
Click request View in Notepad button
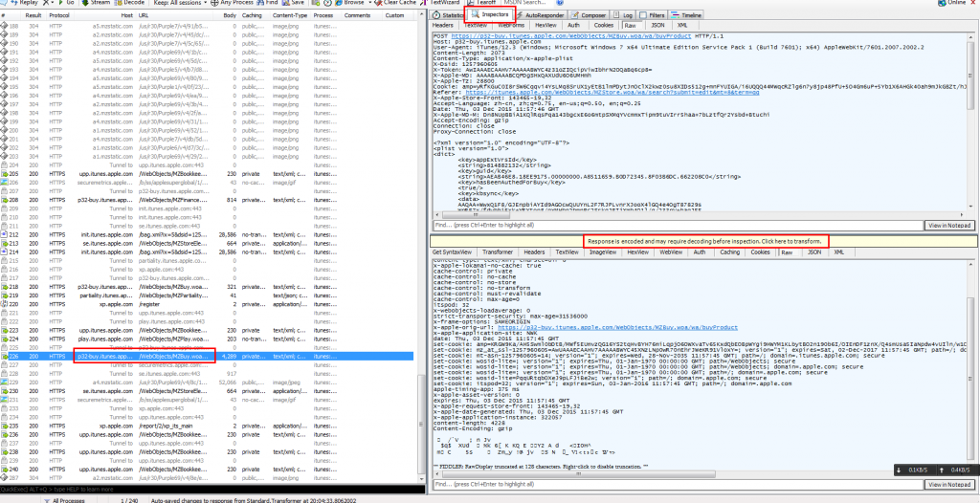(948, 225)
